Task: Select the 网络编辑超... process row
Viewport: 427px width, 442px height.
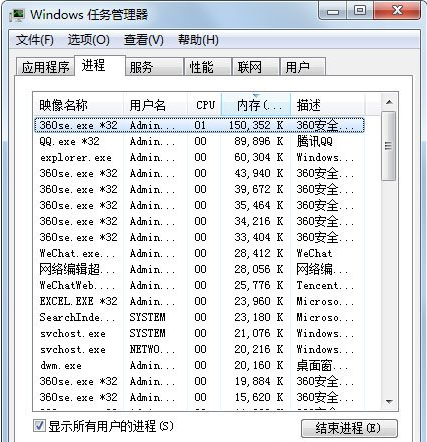Action: pos(199,269)
